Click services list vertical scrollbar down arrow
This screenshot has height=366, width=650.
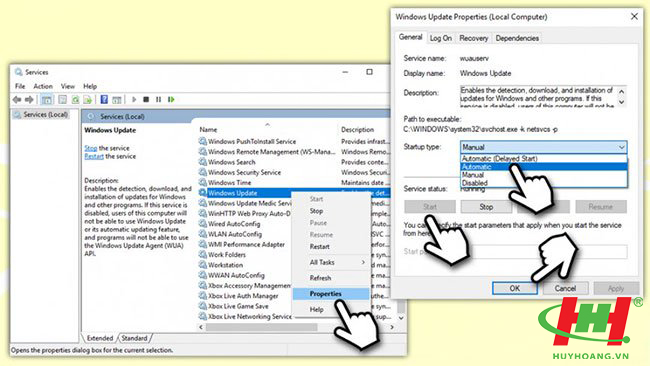coord(401,318)
